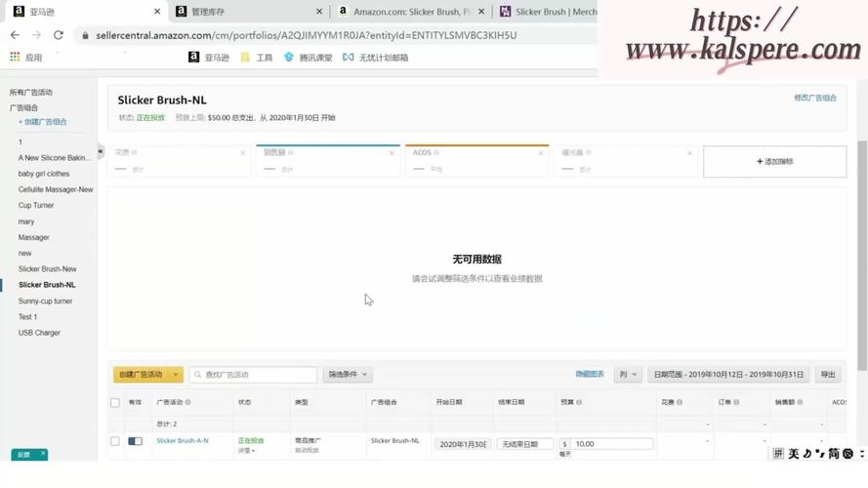Select portfolio mary
This screenshot has width=868, height=488.
click(26, 222)
